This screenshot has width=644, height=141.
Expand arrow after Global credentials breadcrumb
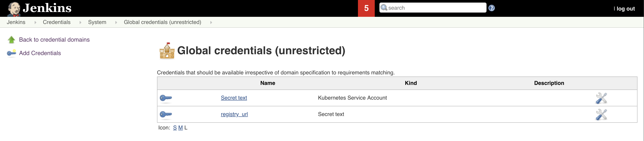211,22
